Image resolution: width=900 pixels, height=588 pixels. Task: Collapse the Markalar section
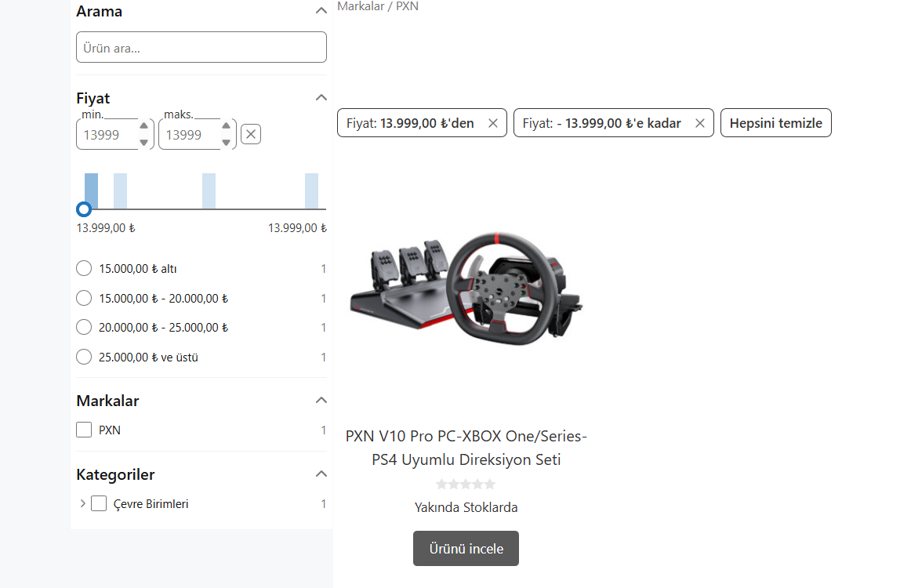tap(321, 400)
